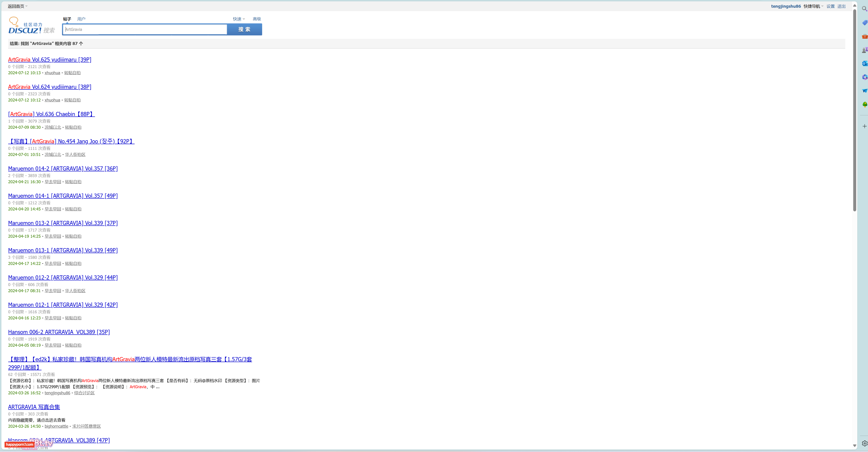
Task: Open 华人街拍区 forum under Maruemon 012-2
Action: 75,291
